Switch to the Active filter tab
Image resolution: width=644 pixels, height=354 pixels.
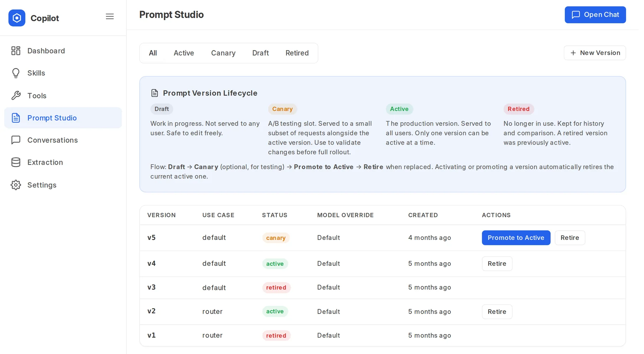pos(184,53)
